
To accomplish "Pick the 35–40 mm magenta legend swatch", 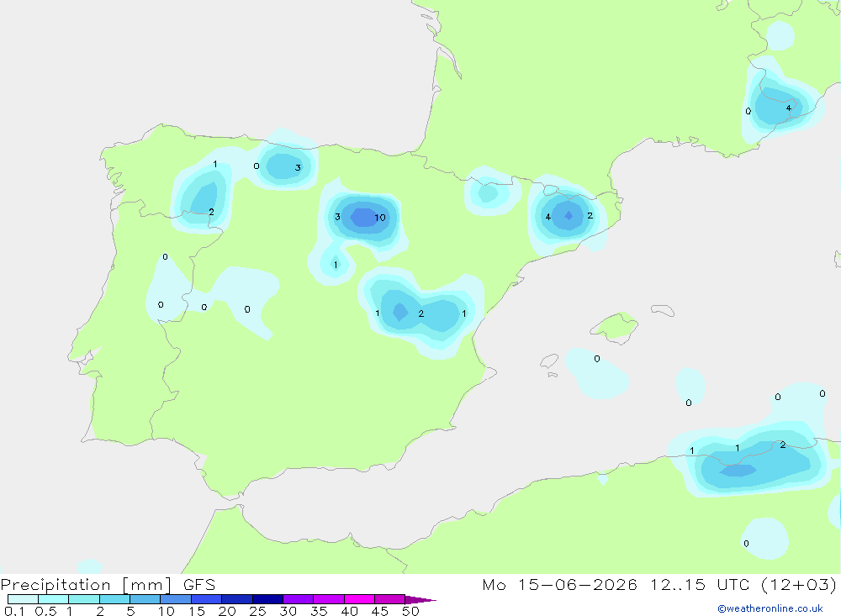I will [329, 599].
